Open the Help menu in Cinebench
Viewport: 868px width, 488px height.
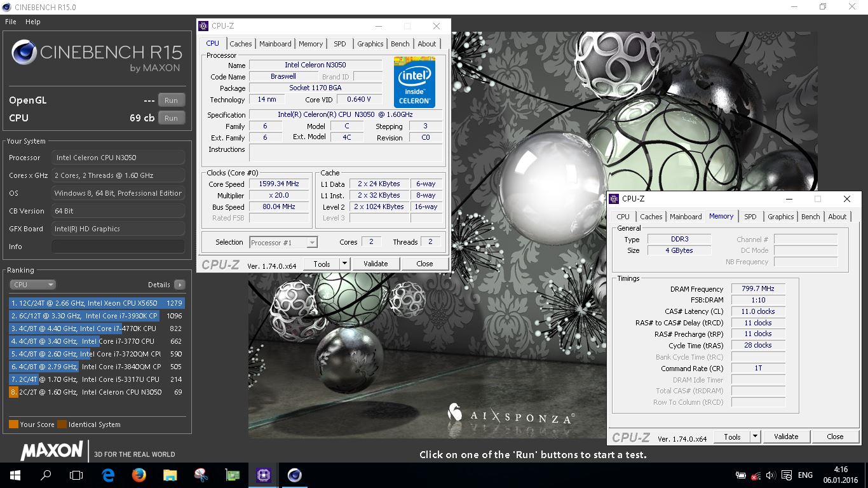[x=33, y=22]
